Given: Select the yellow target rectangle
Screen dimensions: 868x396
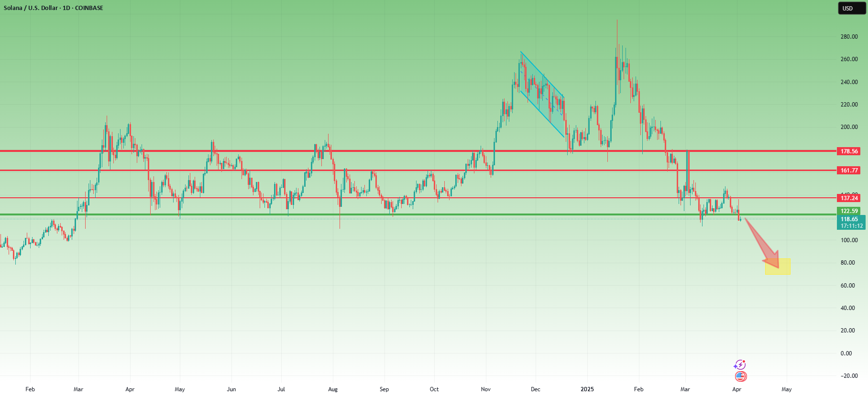Looking at the screenshot, I should [x=778, y=267].
